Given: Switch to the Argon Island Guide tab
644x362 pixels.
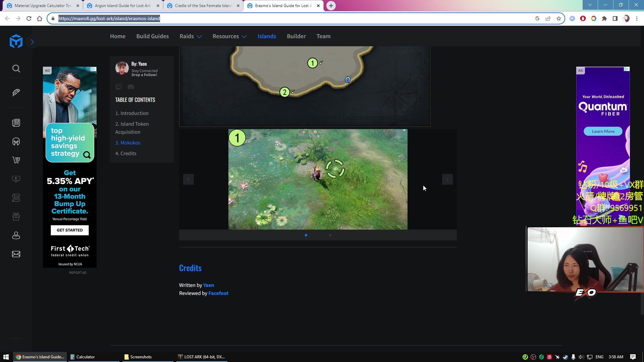Looking at the screenshot, I should 123,6.
